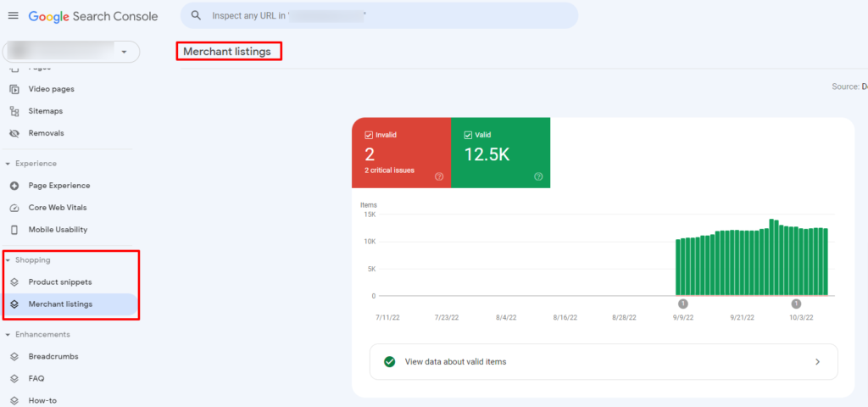This screenshot has height=407, width=868.
Task: Open help icon on Invalid card
Action: point(439,176)
